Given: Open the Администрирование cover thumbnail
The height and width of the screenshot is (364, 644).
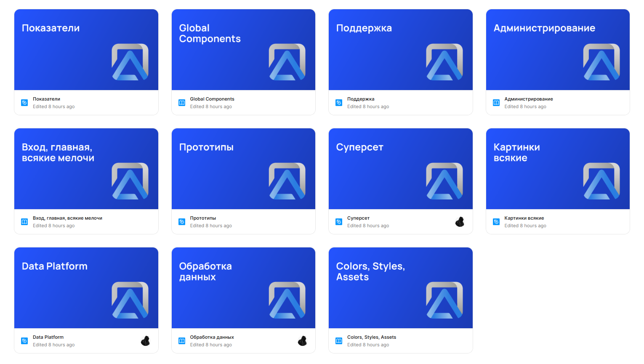Looking at the screenshot, I should point(558,50).
